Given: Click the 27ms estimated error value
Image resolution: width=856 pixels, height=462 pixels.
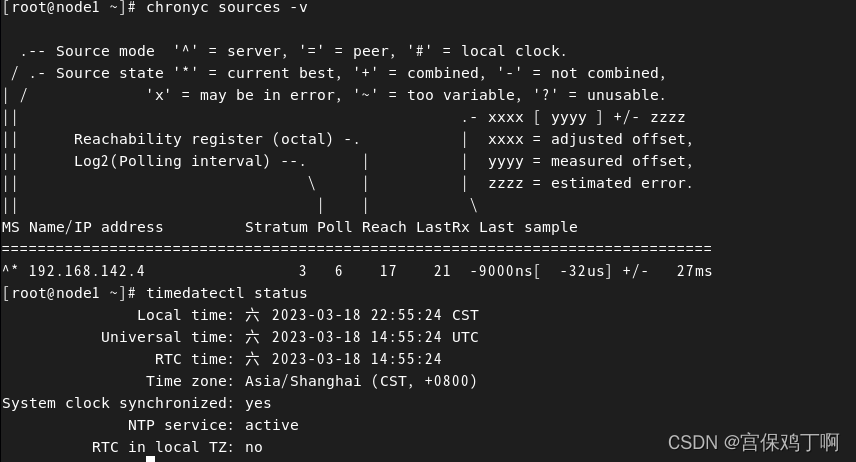Looking at the screenshot, I should (694, 271).
